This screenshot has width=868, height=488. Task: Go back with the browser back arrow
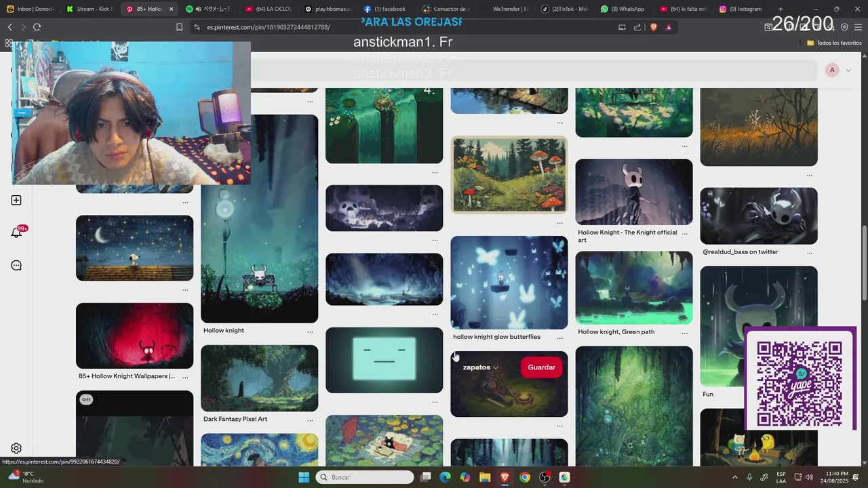pos(9,27)
